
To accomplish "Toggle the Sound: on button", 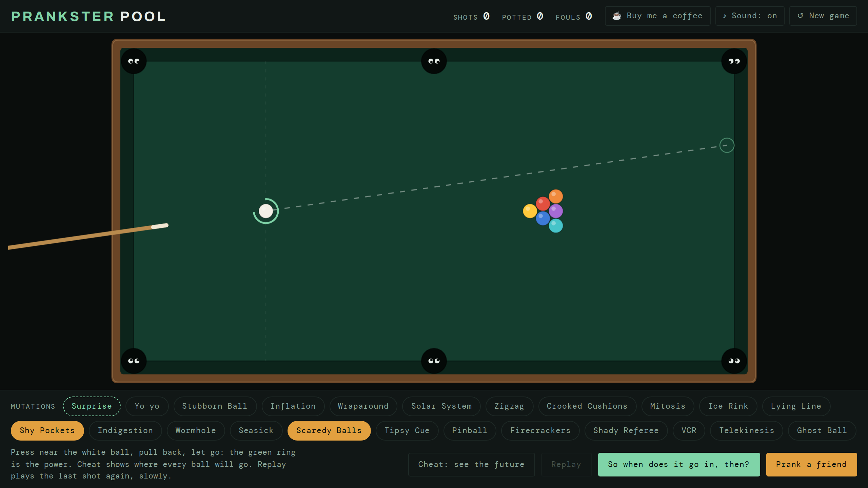I will coord(750,16).
